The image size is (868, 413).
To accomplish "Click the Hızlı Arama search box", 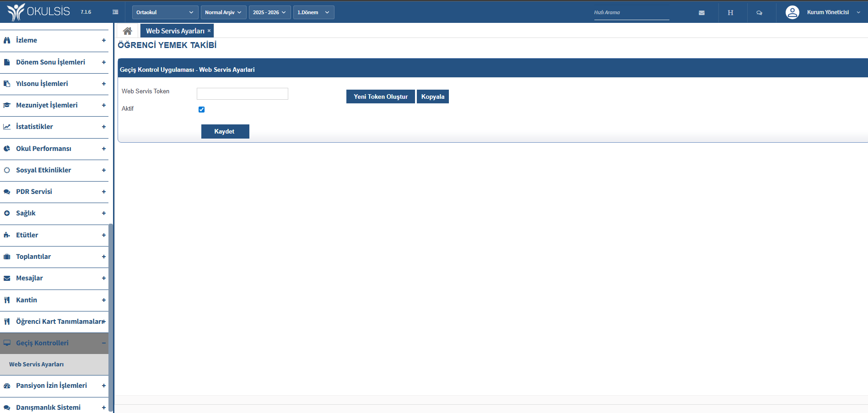I will pos(631,13).
